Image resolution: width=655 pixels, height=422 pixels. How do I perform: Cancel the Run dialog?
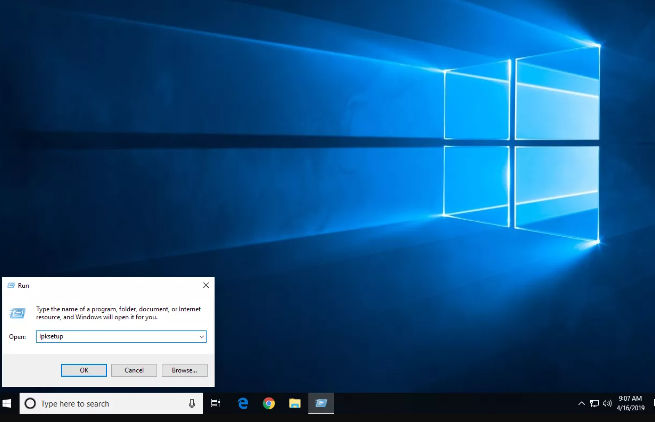134,370
